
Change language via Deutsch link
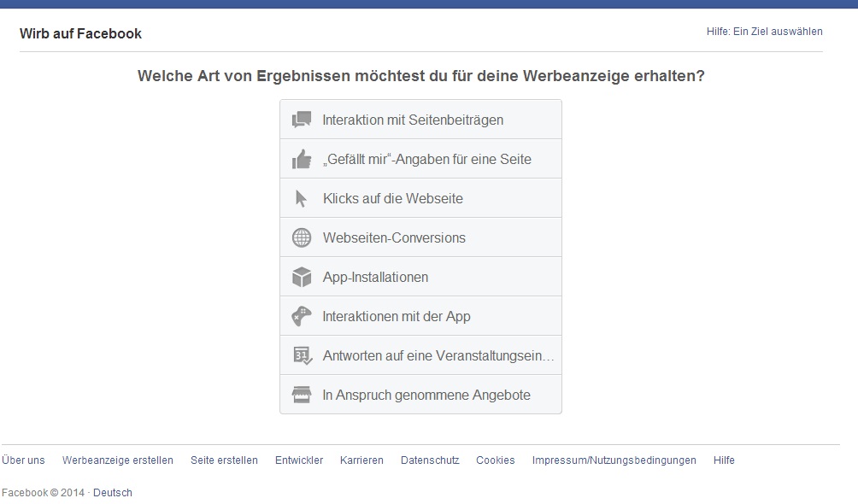click(113, 492)
